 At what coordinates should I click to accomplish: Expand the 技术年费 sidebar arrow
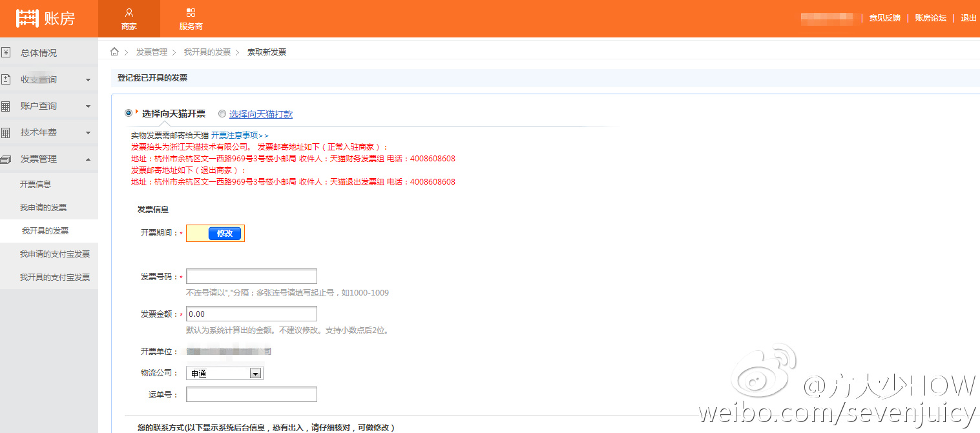coord(88,133)
